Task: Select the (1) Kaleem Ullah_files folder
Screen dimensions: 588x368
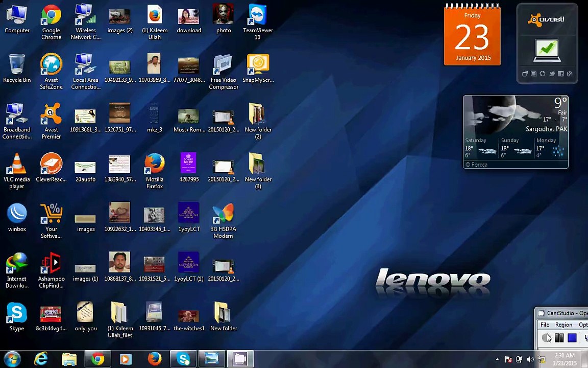Action: click(x=120, y=320)
